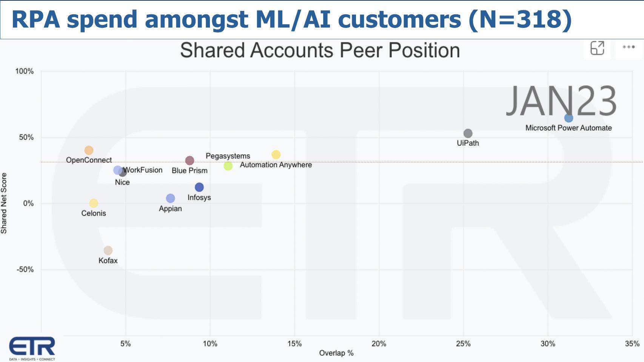This screenshot has height=362, width=644.
Task: Select the WorkFusion light blue dot
Action: tap(117, 170)
